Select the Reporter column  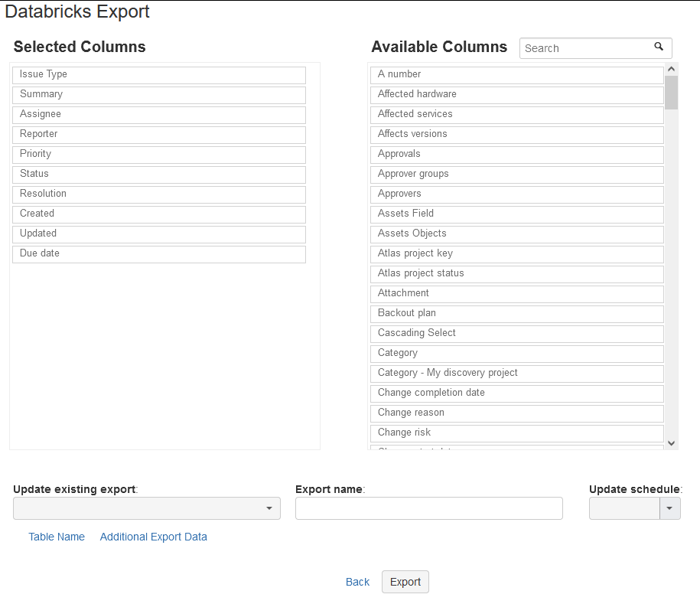[159, 135]
